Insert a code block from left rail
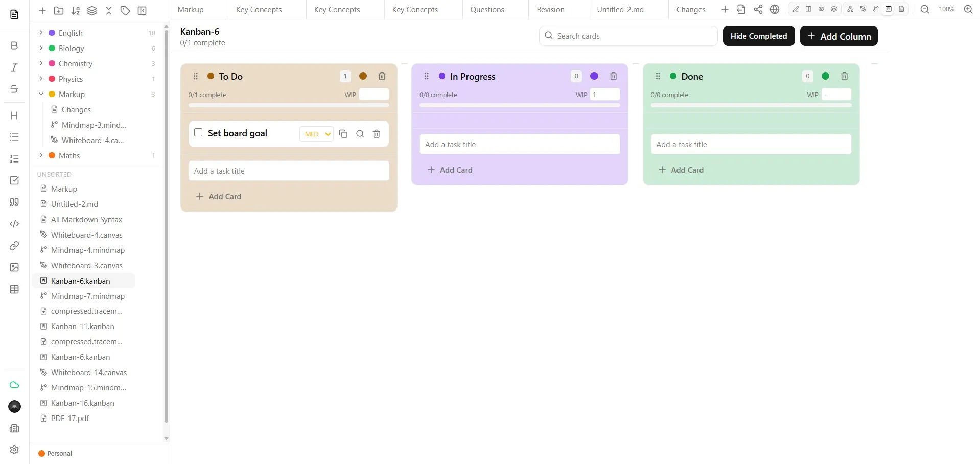Viewport: 980px width, 464px height. click(14, 224)
